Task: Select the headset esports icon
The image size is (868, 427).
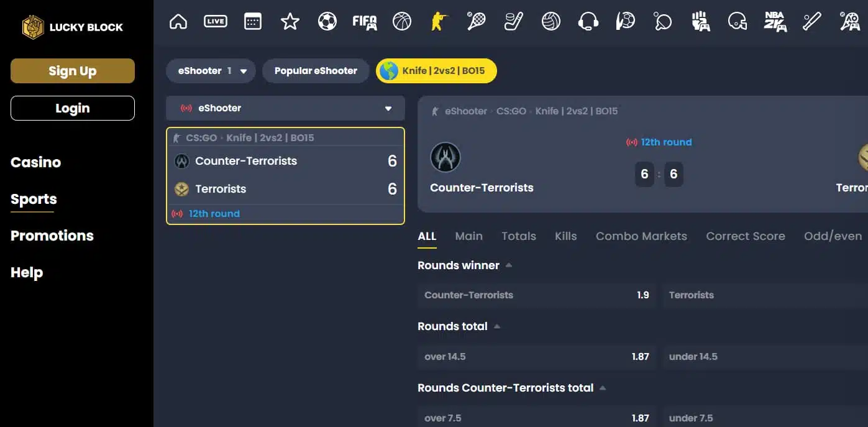Action: (588, 22)
